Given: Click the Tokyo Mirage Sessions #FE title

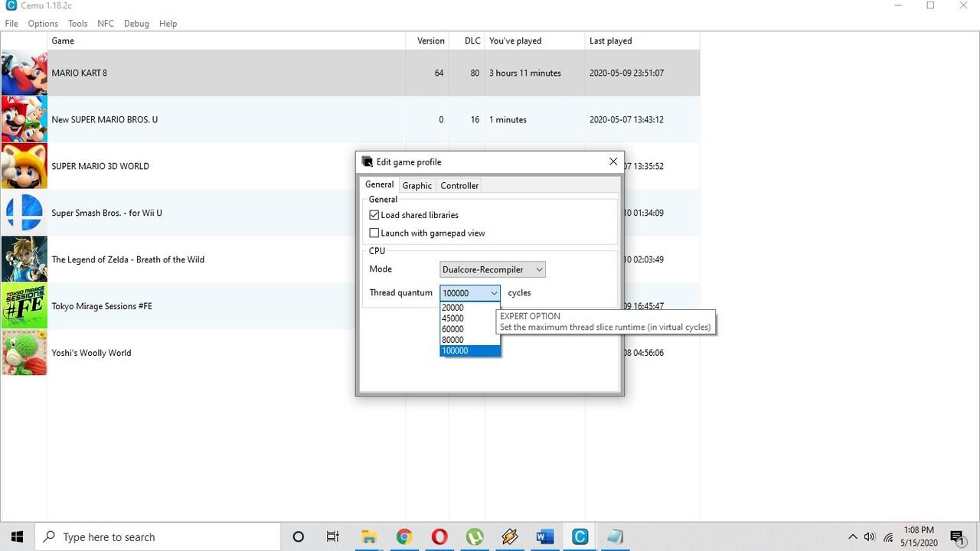Looking at the screenshot, I should [x=102, y=306].
